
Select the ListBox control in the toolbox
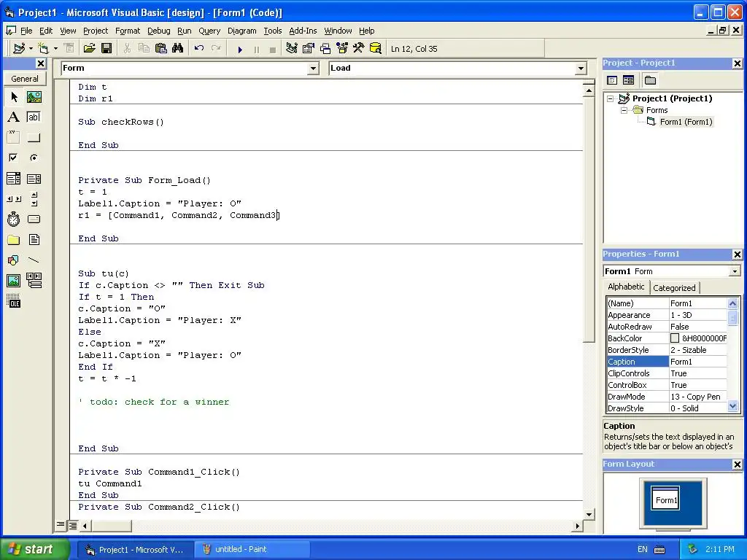[x=34, y=179]
